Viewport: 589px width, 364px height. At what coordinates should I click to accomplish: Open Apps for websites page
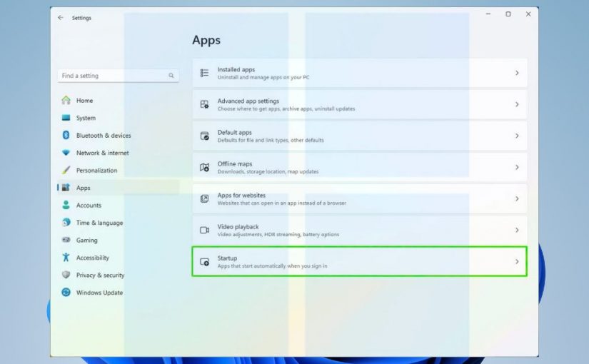click(x=360, y=198)
